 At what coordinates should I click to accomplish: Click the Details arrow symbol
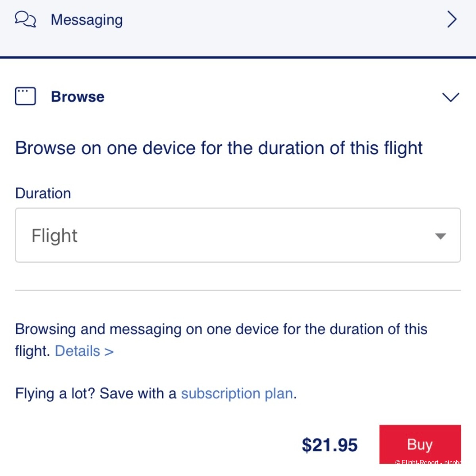(109, 352)
